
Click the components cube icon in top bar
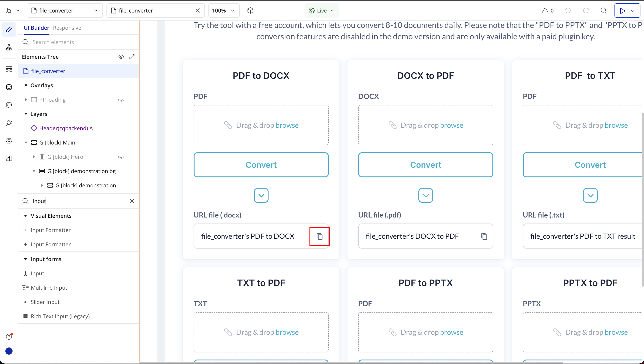(x=250, y=11)
